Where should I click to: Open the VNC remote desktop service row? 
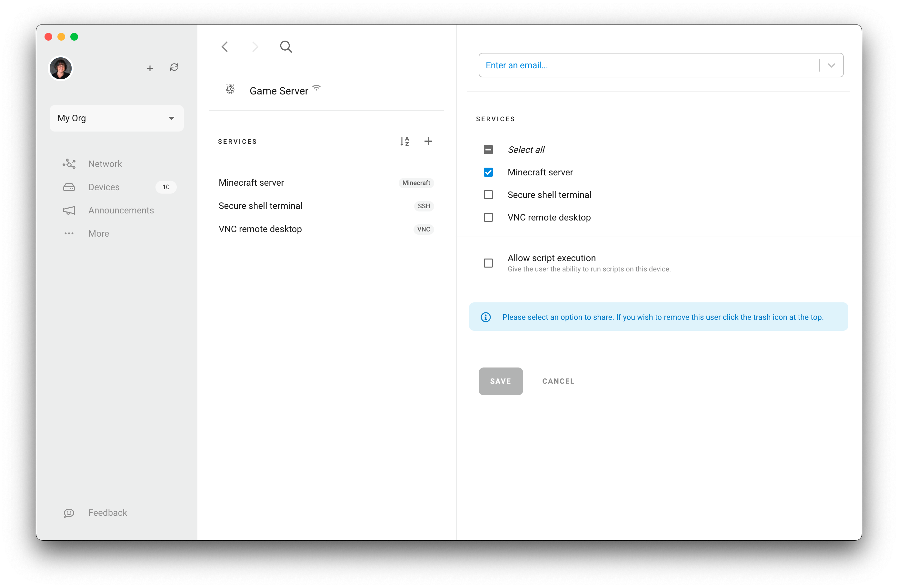pyautogui.click(x=326, y=229)
